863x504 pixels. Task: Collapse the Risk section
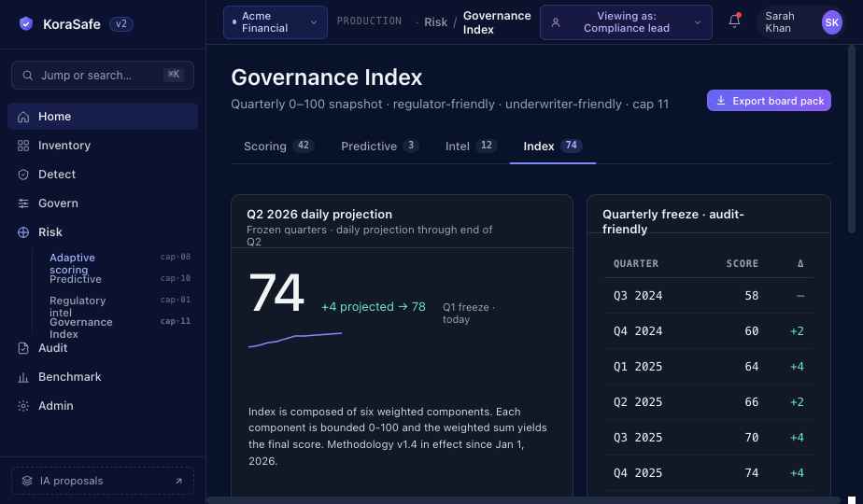coord(103,232)
